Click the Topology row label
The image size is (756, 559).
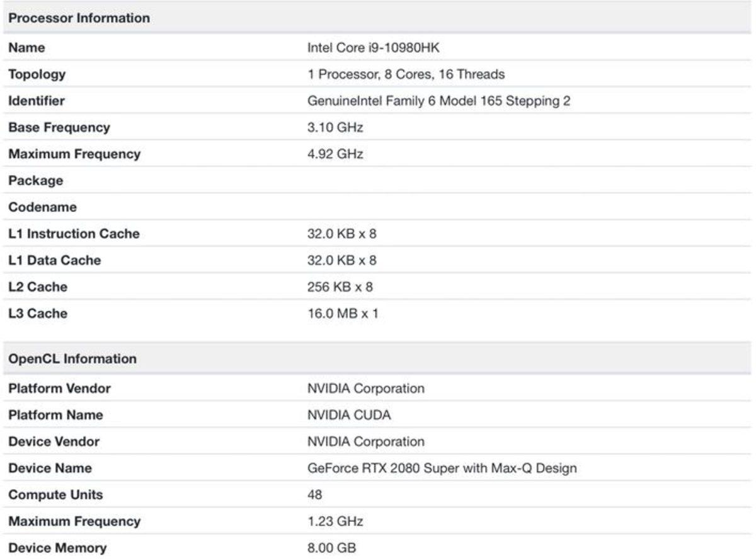click(x=37, y=74)
